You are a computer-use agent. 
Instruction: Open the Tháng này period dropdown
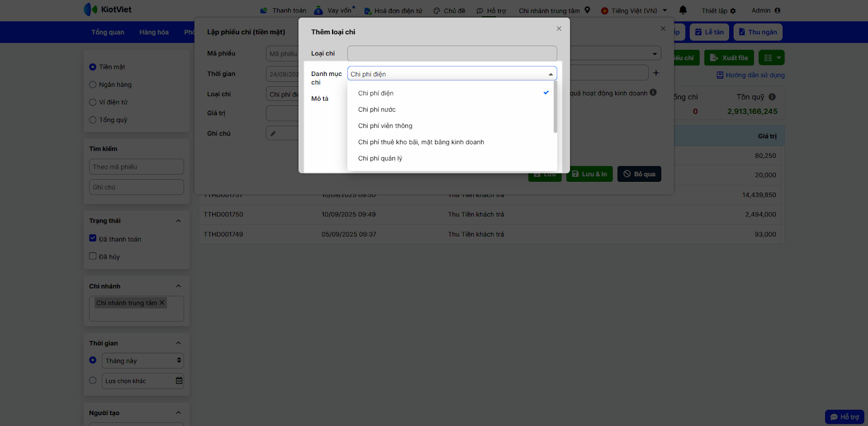(143, 361)
